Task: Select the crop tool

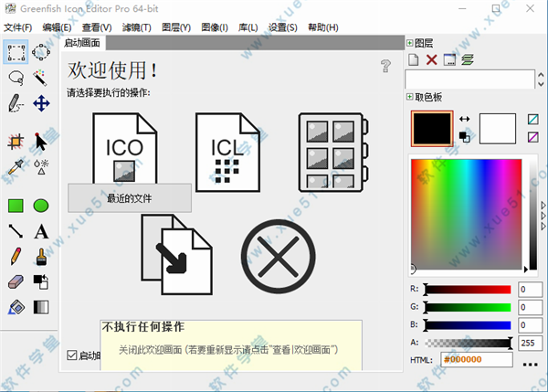Action: tap(16, 142)
